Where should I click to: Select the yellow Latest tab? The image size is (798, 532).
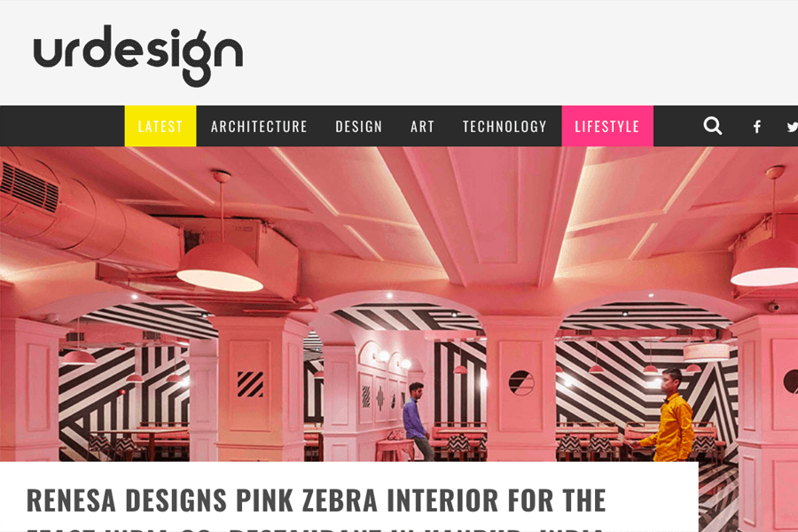(x=160, y=126)
